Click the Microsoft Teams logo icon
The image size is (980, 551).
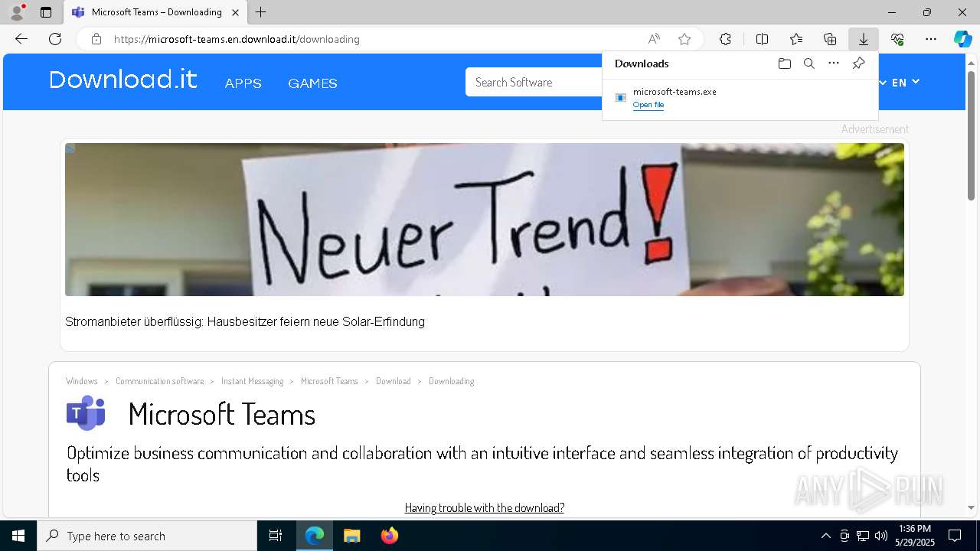click(x=86, y=413)
